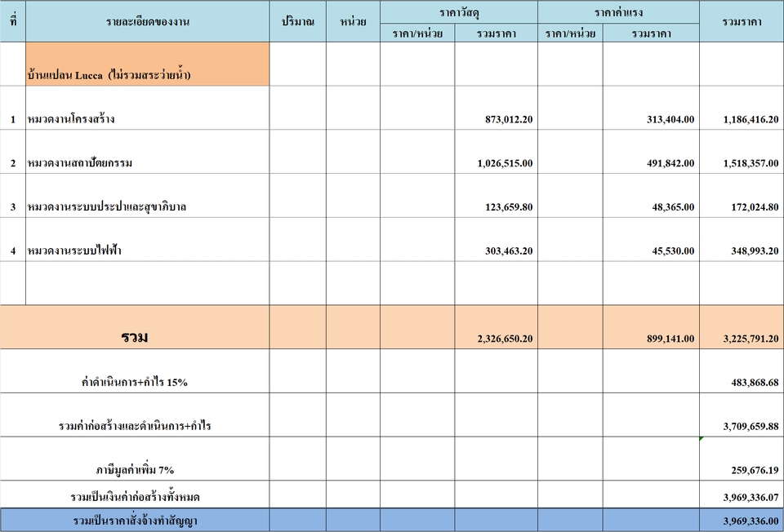Select the rightmost 'รวมราคา' total column header
784x532 pixels.
[x=742, y=21]
